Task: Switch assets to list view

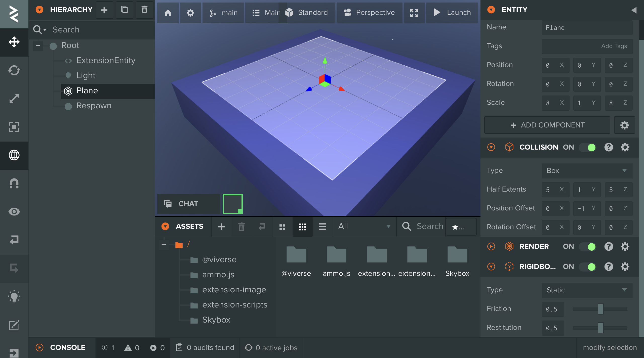Action: 323,227
